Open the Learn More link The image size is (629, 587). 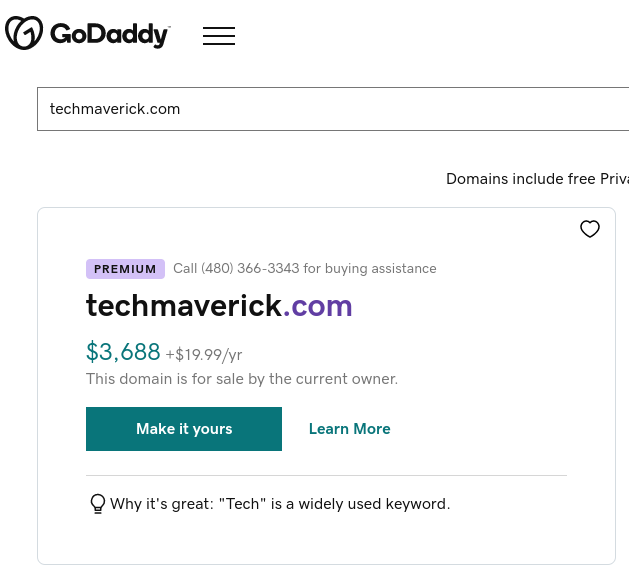coord(349,429)
